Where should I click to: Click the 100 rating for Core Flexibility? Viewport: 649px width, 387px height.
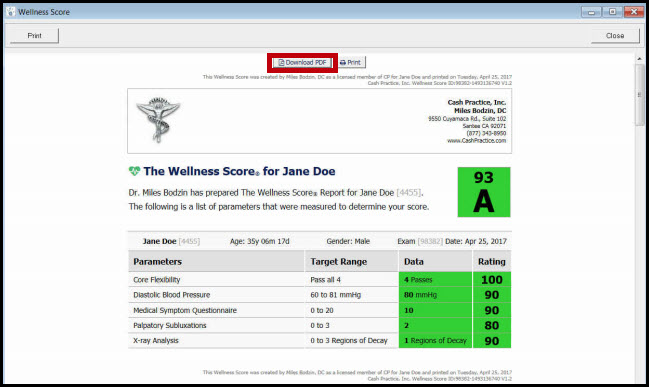492,280
